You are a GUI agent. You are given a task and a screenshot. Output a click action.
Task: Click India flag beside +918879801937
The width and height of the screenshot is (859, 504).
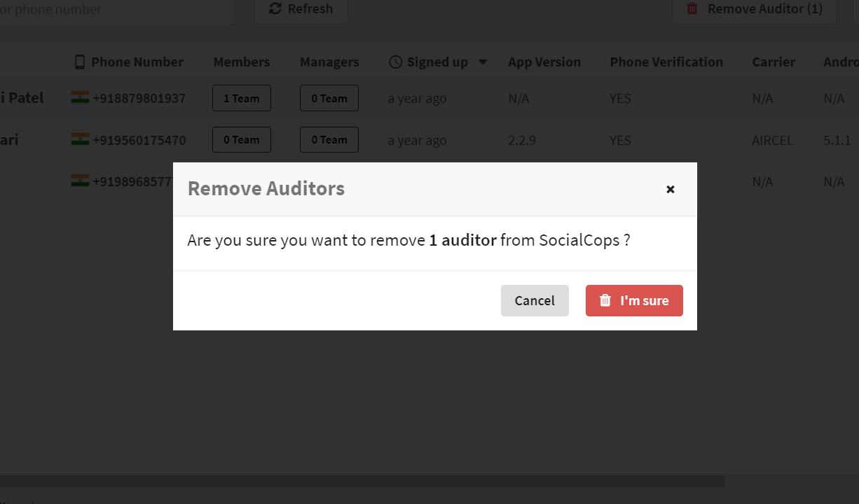[80, 97]
